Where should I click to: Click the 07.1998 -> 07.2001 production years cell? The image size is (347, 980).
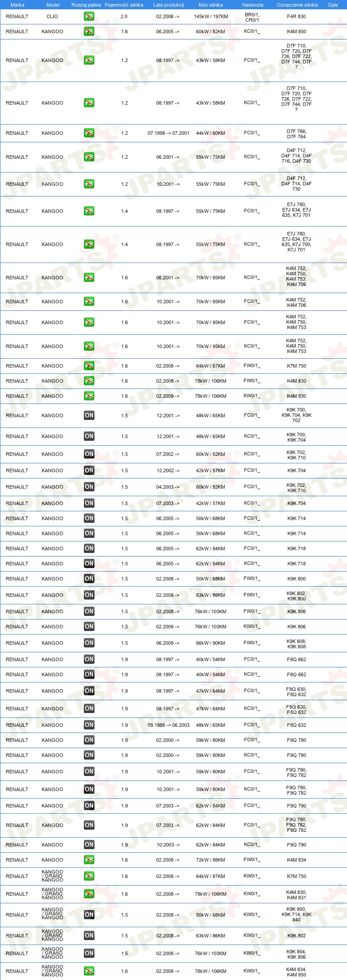pyautogui.click(x=169, y=133)
